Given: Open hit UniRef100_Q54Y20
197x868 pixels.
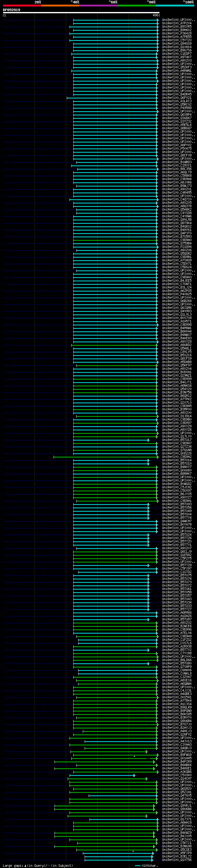Looking at the screenshot, I should 177,389.
